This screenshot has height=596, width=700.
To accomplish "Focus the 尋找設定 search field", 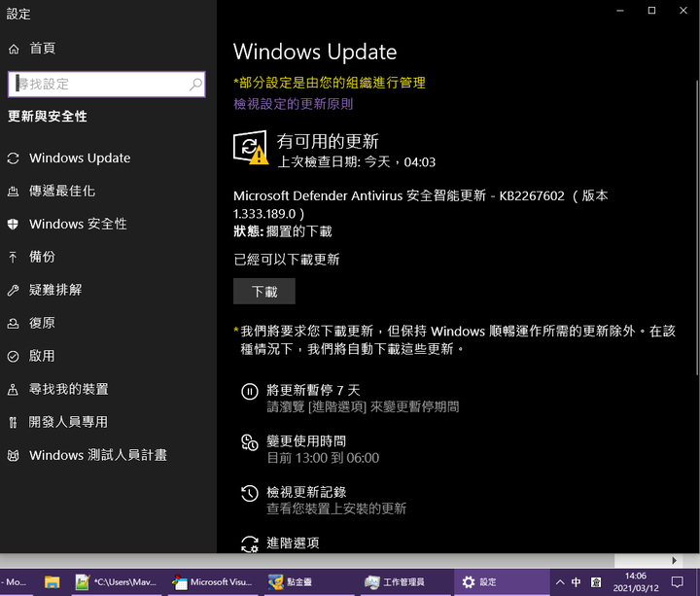I will click(107, 84).
